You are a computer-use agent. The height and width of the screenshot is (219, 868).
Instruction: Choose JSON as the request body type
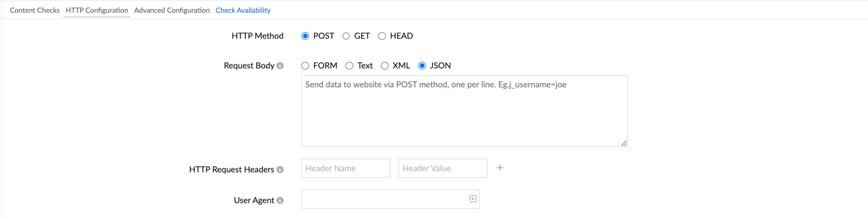pos(422,66)
